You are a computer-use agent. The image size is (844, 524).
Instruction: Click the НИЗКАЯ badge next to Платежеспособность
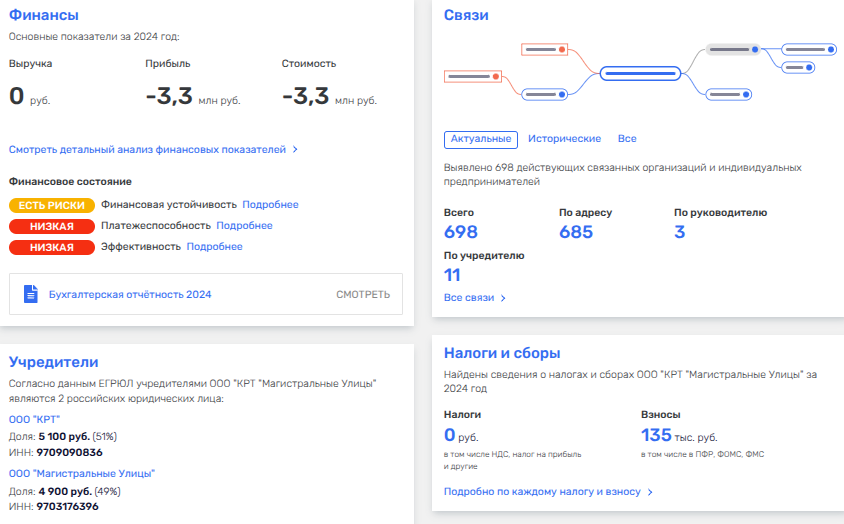tap(52, 226)
